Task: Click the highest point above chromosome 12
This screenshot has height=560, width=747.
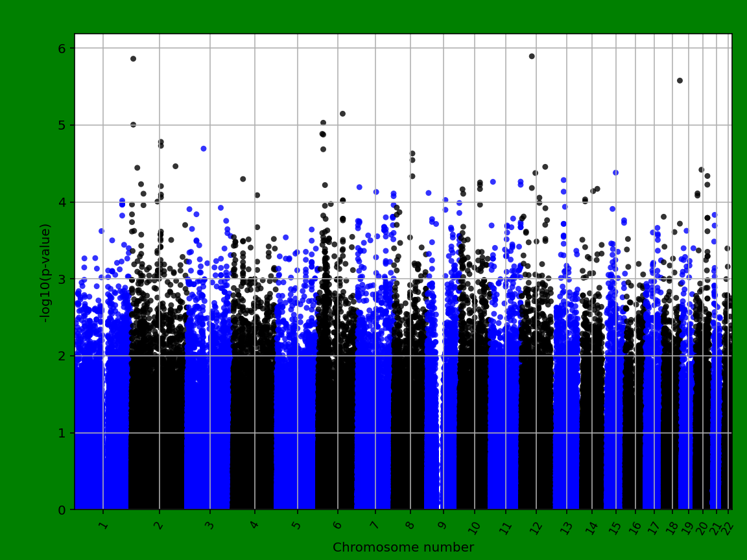Action: point(532,57)
